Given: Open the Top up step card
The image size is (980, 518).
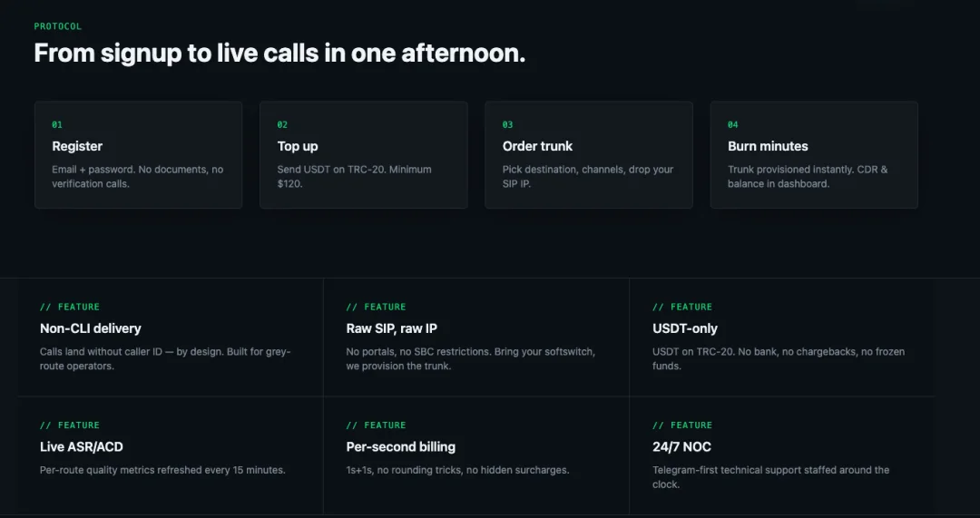Looking at the screenshot, I should tap(364, 155).
